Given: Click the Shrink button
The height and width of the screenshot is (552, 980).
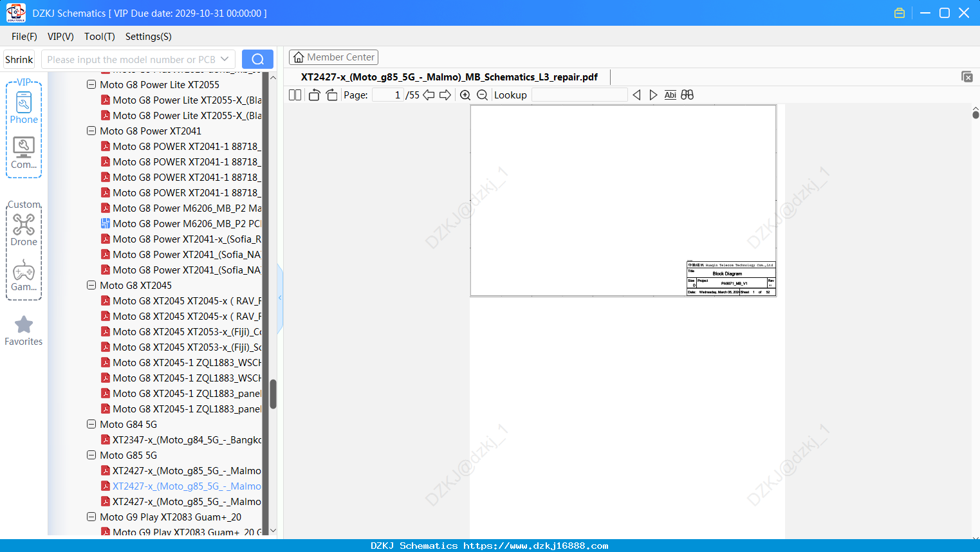Looking at the screenshot, I should [x=19, y=59].
